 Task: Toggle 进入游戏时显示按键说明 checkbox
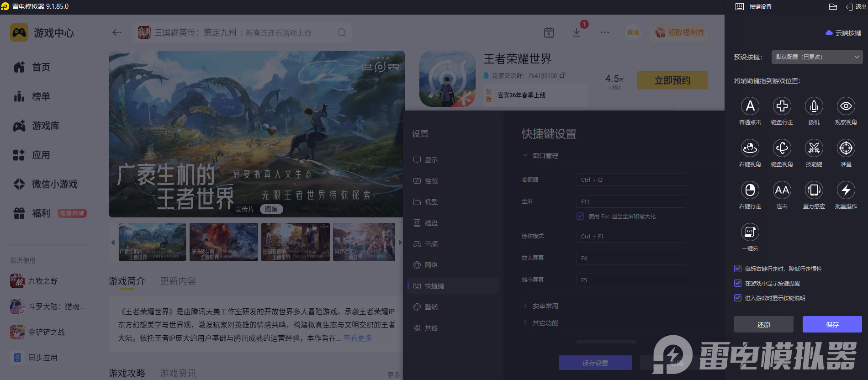click(x=738, y=298)
